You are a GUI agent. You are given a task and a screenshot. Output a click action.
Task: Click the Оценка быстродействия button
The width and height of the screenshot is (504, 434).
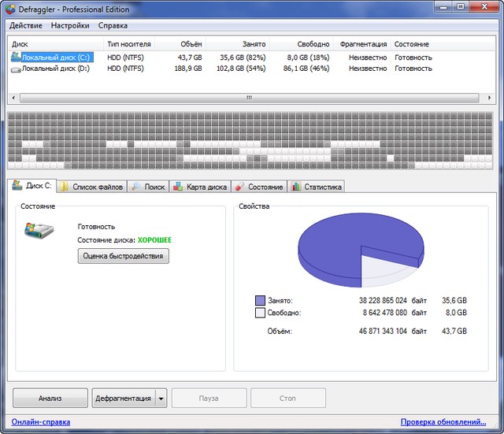pos(123,256)
